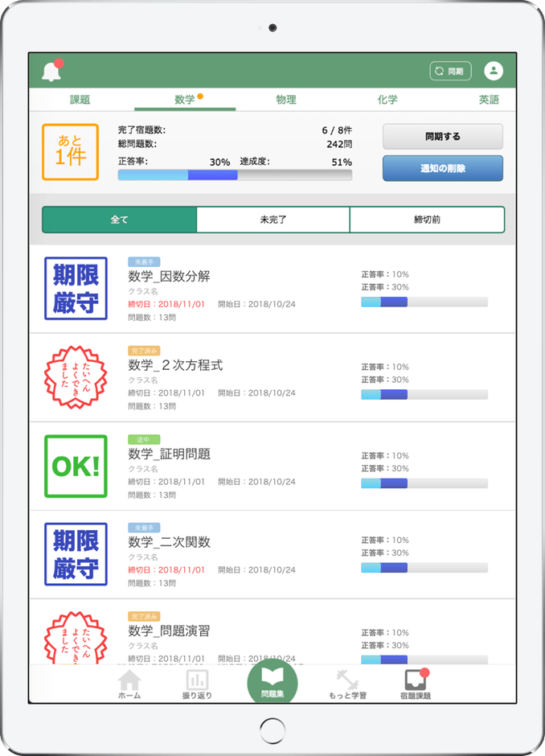The width and height of the screenshot is (545, 756).
Task: Open the user profile icon
Action: (x=493, y=72)
